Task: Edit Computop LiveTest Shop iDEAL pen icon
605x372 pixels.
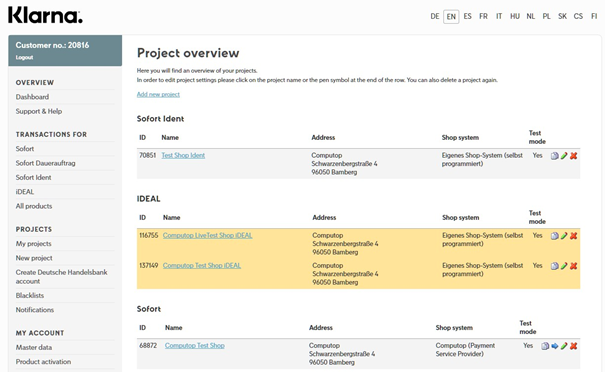Action: 564,236
